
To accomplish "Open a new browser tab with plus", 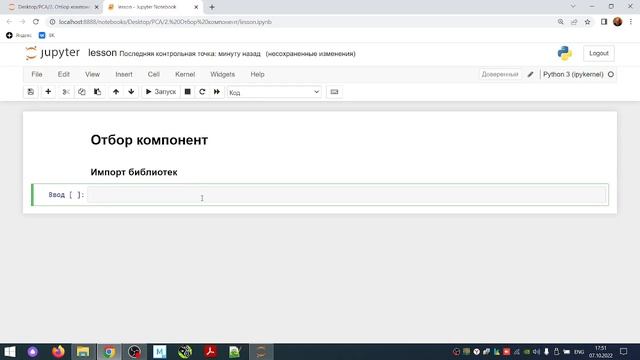I will tap(212, 7).
